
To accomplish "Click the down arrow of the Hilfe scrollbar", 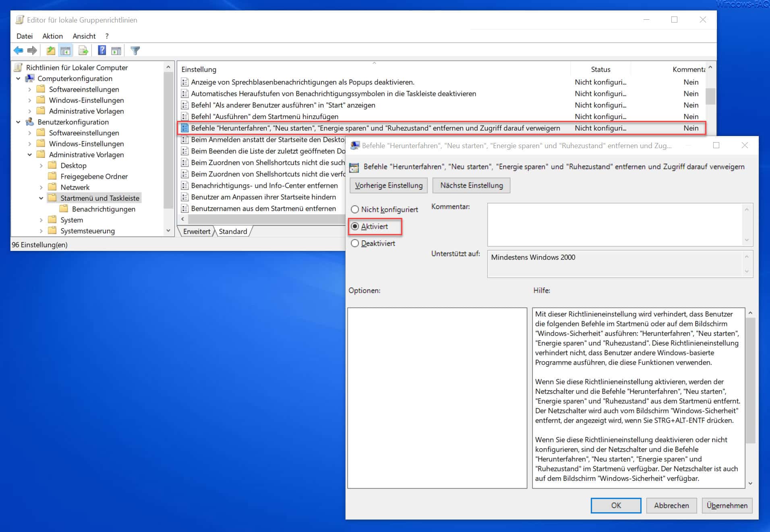I will pyautogui.click(x=750, y=484).
